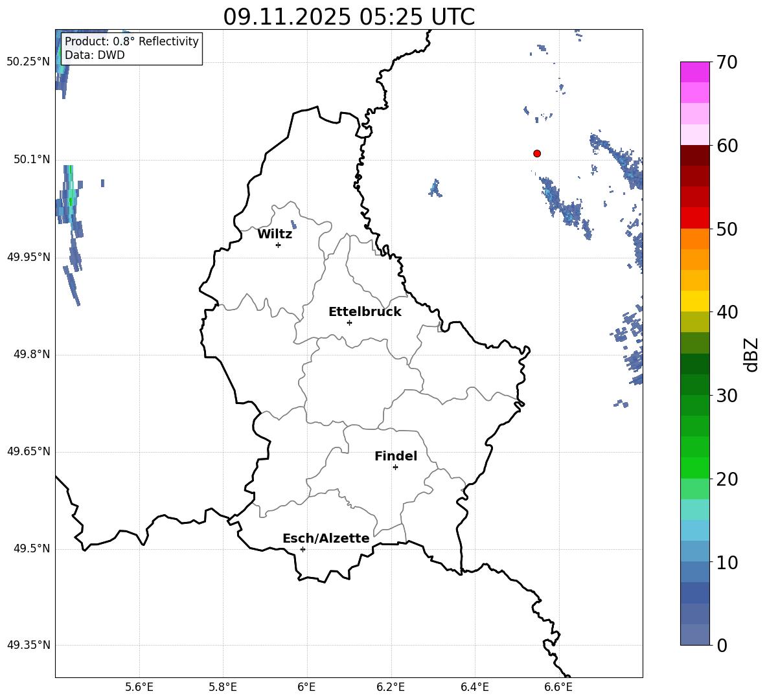Click the 40 value on colorbar
This screenshot has height=700, width=767.
coord(727,312)
